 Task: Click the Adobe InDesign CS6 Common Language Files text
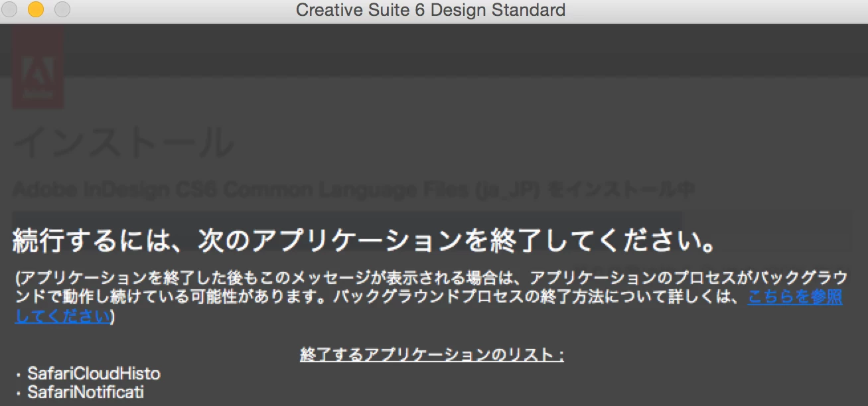point(354,189)
